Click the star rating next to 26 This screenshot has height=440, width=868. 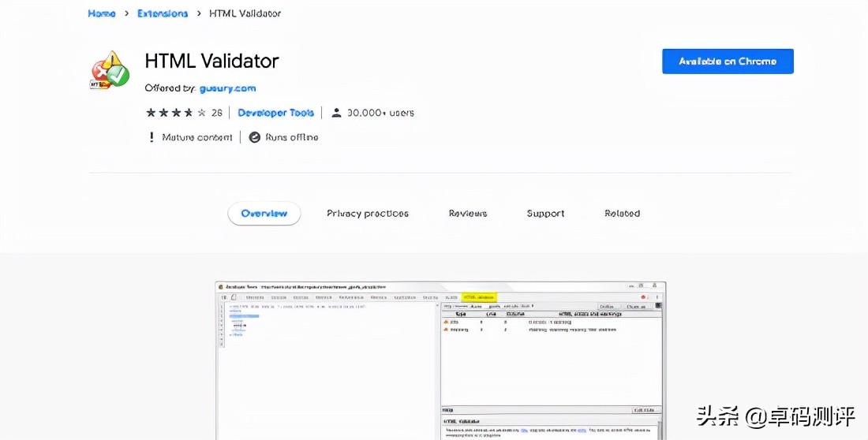coord(175,113)
